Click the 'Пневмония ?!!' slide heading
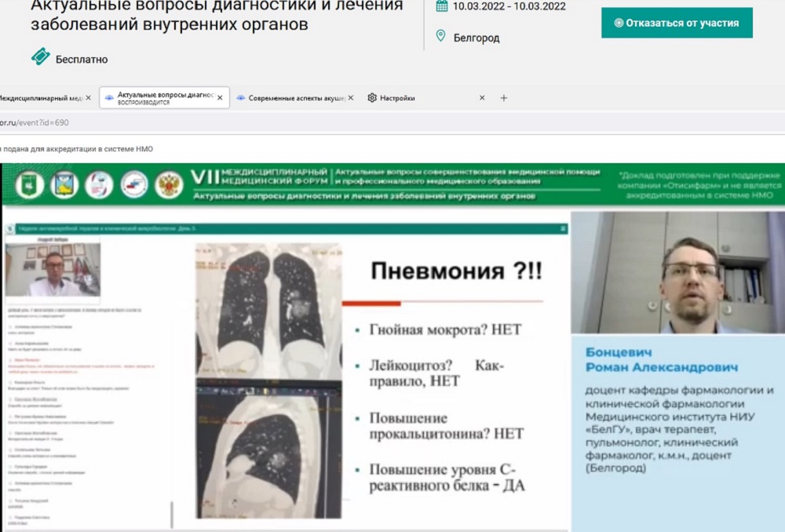This screenshot has height=532, width=785. click(447, 273)
